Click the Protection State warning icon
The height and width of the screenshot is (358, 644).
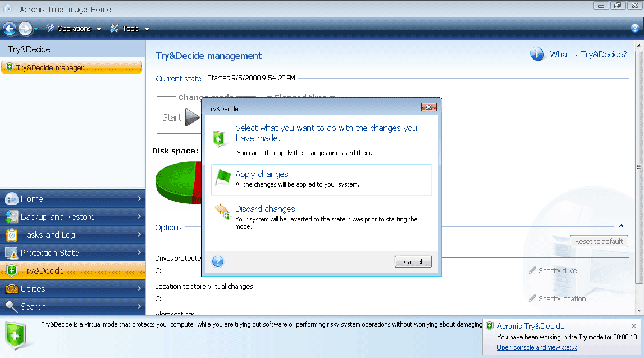coord(11,253)
